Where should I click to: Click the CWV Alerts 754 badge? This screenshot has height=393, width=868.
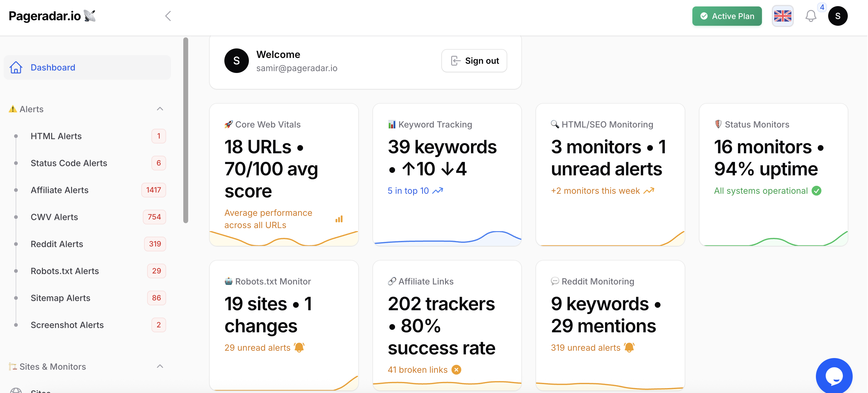(154, 217)
